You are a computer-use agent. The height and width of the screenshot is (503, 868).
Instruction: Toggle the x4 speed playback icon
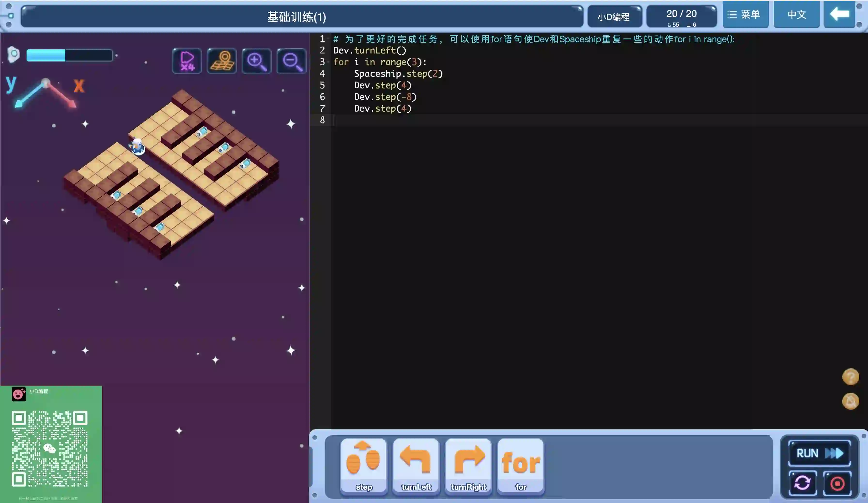point(187,61)
